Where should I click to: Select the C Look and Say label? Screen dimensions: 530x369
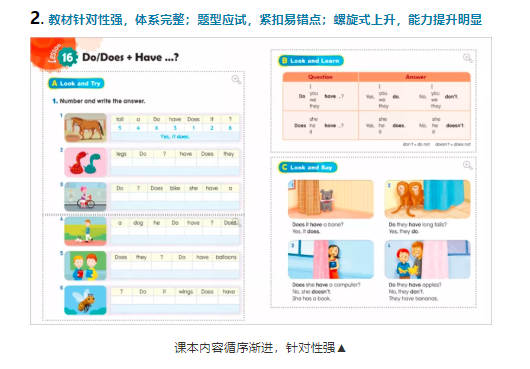tap(308, 167)
